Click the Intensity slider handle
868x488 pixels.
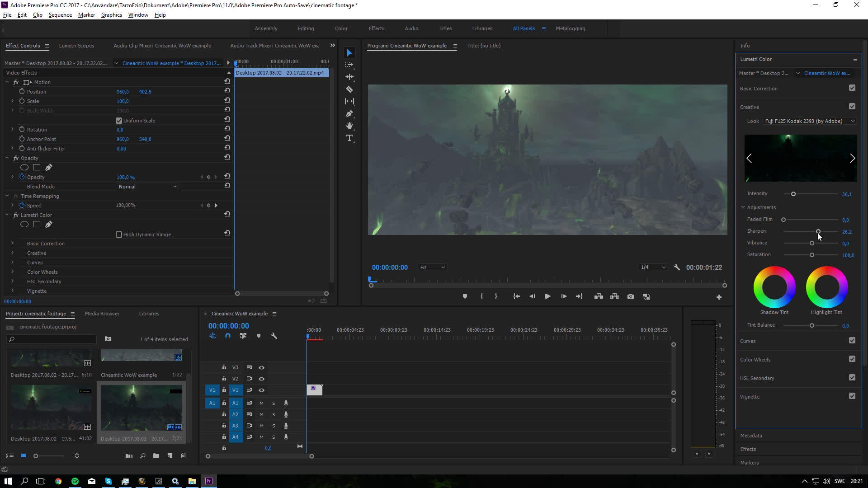pos(793,194)
